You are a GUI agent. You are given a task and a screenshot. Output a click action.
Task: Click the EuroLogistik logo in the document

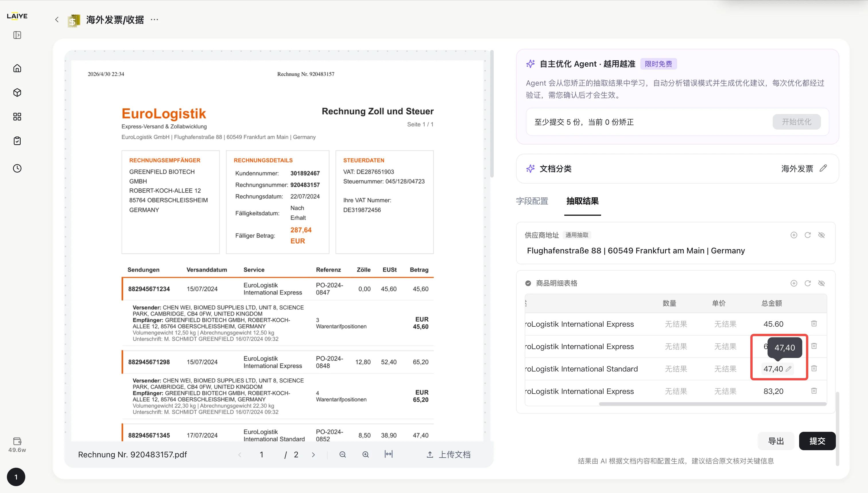(164, 114)
